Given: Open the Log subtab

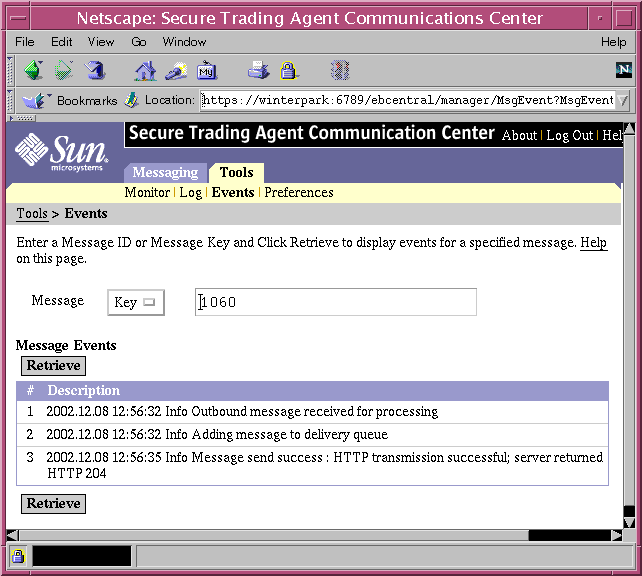Looking at the screenshot, I should (x=190, y=192).
